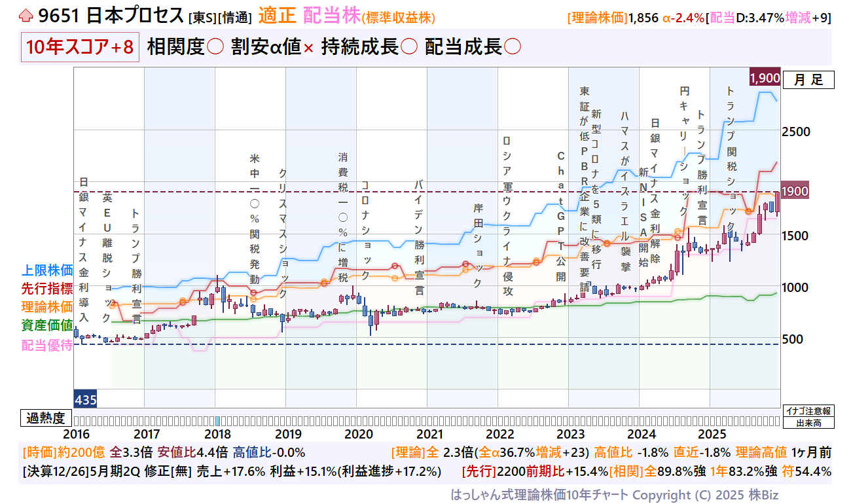Toggle the 配当優待 legend line
Viewport: 851px width, 504px height.
click(46, 345)
